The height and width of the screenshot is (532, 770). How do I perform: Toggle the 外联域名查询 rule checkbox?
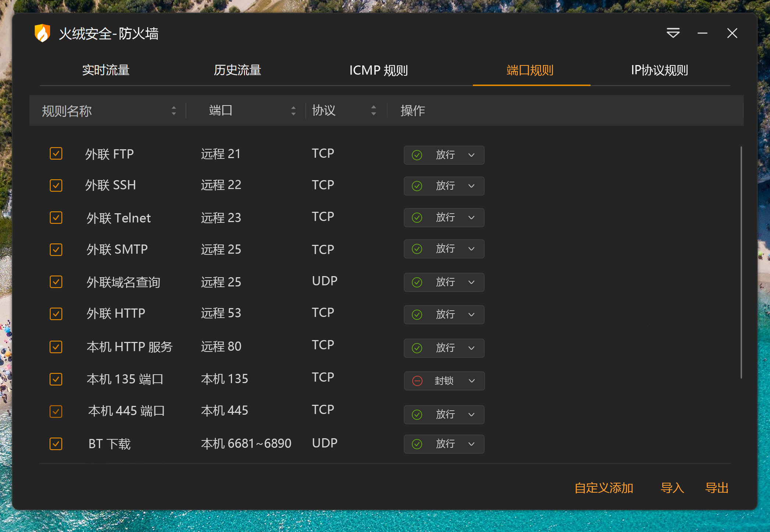click(x=56, y=282)
